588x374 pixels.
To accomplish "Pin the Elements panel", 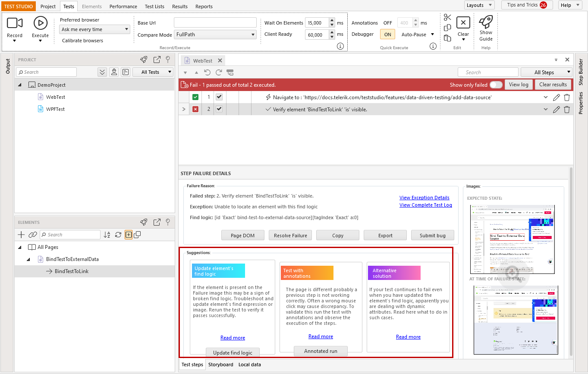I will (x=168, y=222).
